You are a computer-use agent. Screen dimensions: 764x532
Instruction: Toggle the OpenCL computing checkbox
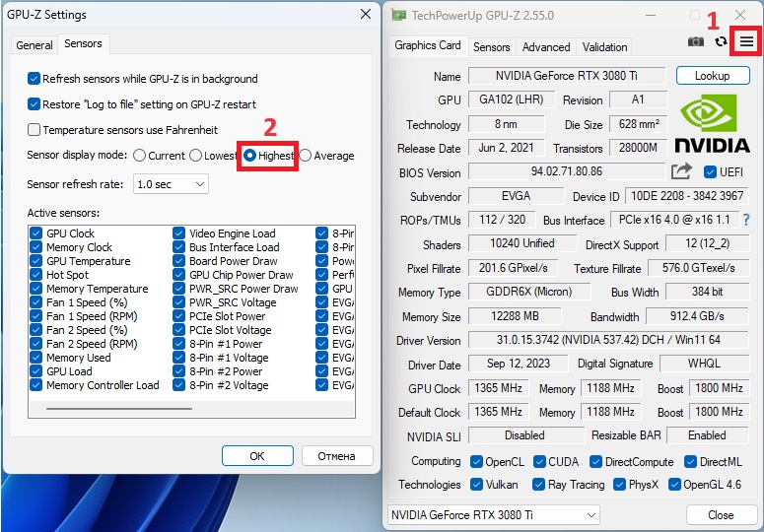(476, 461)
